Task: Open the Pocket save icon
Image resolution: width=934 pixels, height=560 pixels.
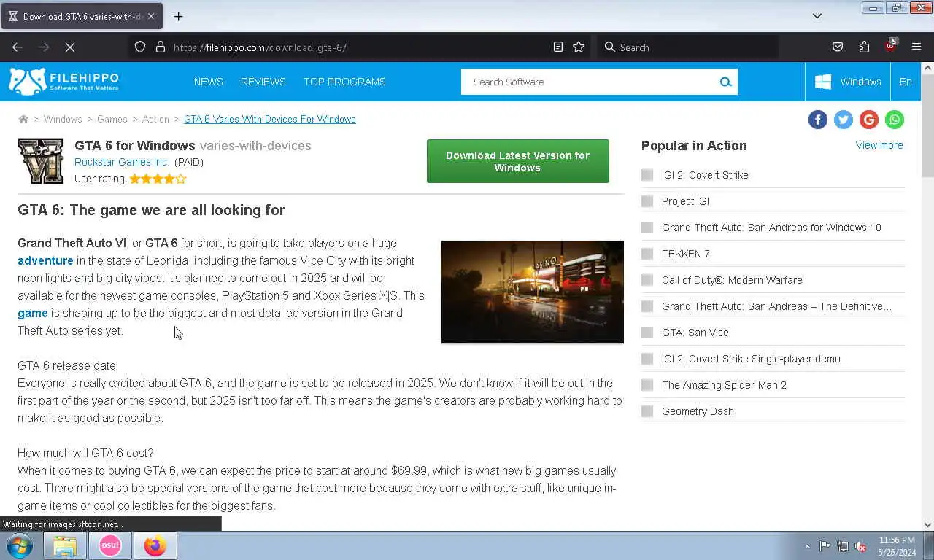Action: pos(838,47)
